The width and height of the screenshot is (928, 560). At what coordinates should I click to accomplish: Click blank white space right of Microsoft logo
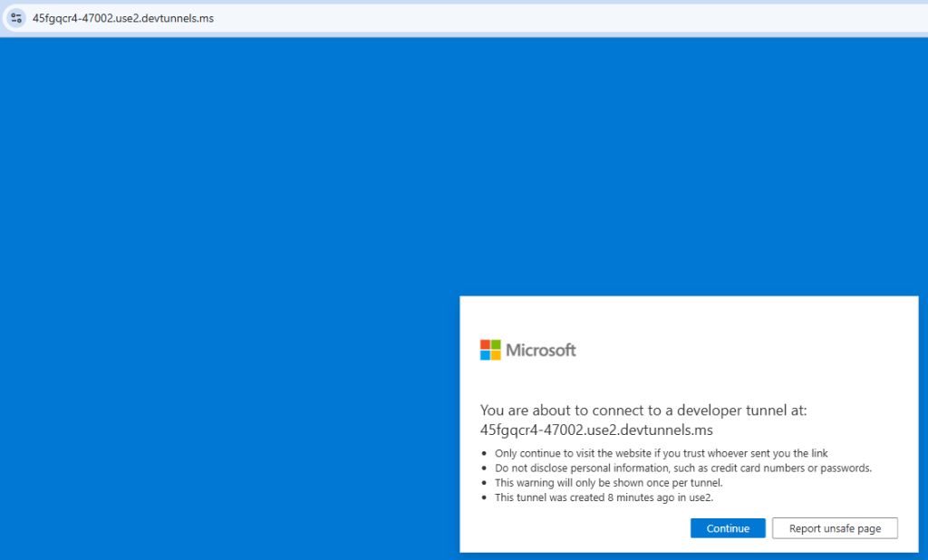tap(743, 351)
